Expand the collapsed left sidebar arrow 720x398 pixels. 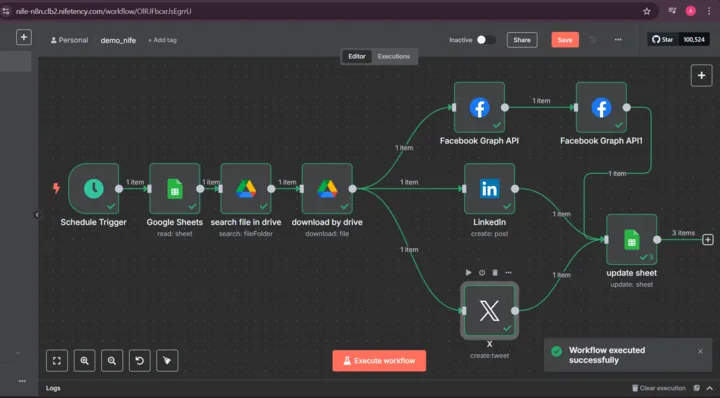pos(37,215)
